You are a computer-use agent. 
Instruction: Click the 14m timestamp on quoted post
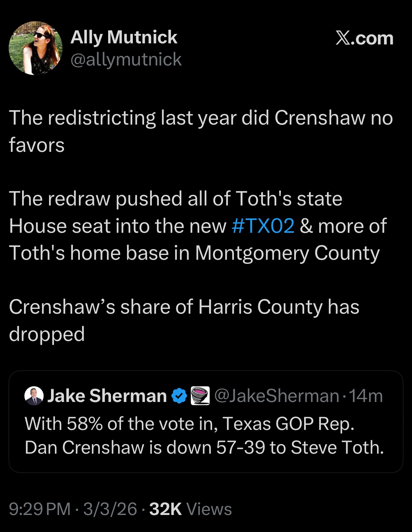point(366,396)
